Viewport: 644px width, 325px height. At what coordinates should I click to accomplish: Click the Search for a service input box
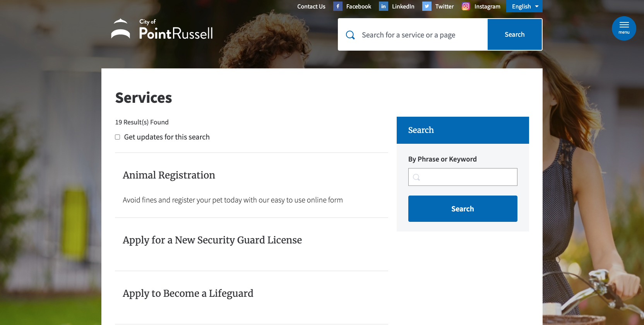[410, 34]
